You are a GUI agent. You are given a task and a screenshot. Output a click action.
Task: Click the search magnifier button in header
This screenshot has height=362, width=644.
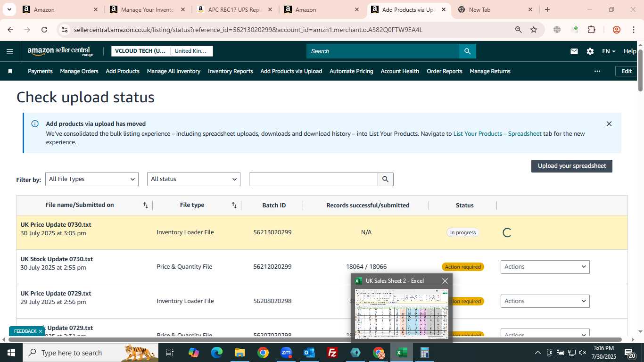tap(467, 51)
